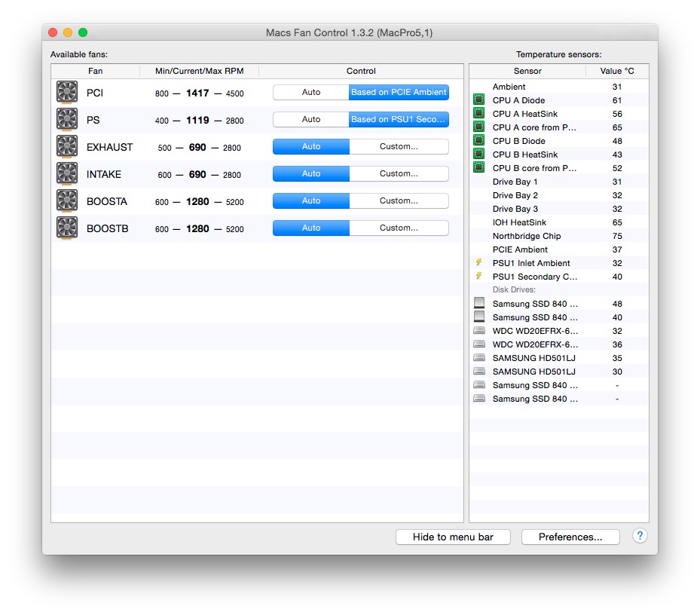Select the IOH HeatSink sensor row
The width and height of the screenshot is (700, 615).
point(559,222)
